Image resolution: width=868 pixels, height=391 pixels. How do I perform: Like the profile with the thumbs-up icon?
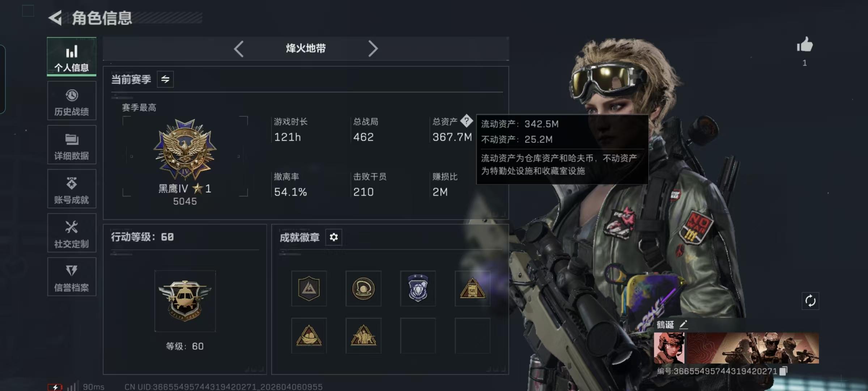coord(805,45)
